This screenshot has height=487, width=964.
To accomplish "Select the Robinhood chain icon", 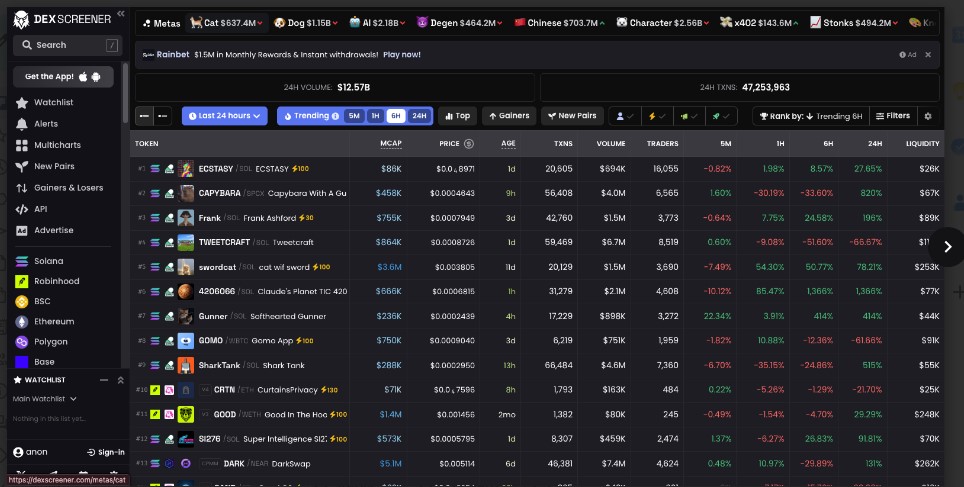I will (22, 282).
